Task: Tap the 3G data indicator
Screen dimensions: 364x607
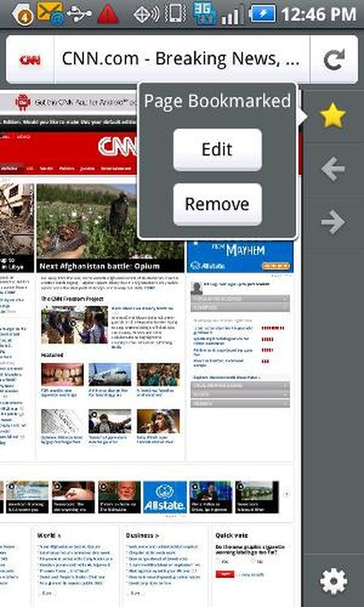Action: point(204,14)
